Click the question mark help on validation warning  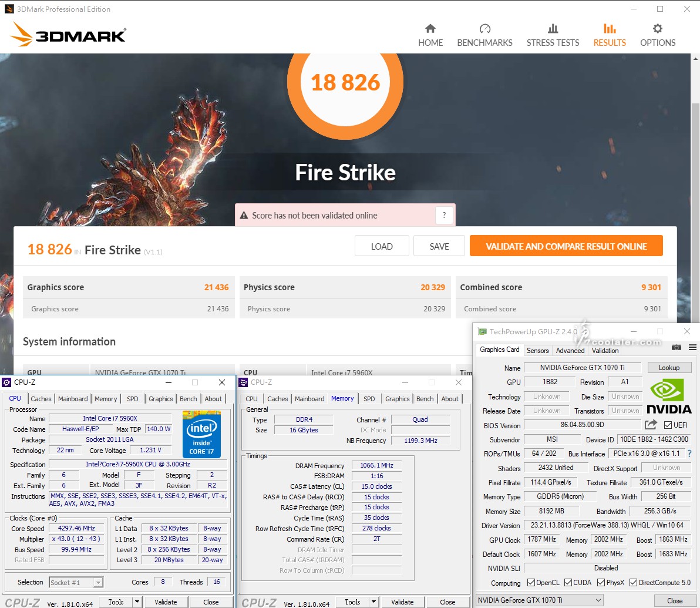click(444, 215)
